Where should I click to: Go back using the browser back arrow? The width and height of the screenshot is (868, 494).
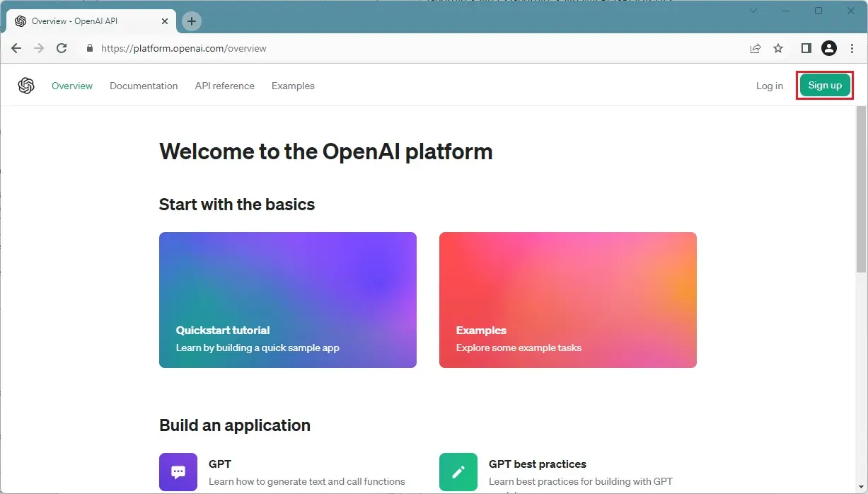(x=16, y=48)
